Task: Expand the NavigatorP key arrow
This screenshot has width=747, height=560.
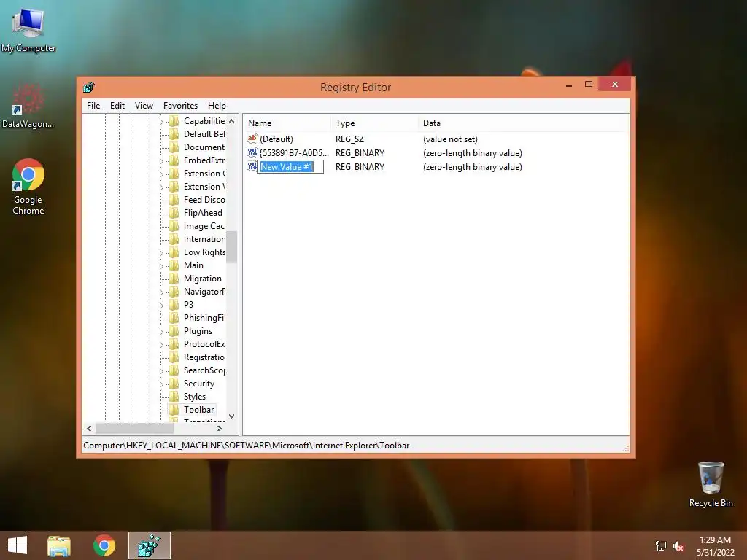Action: (x=161, y=292)
